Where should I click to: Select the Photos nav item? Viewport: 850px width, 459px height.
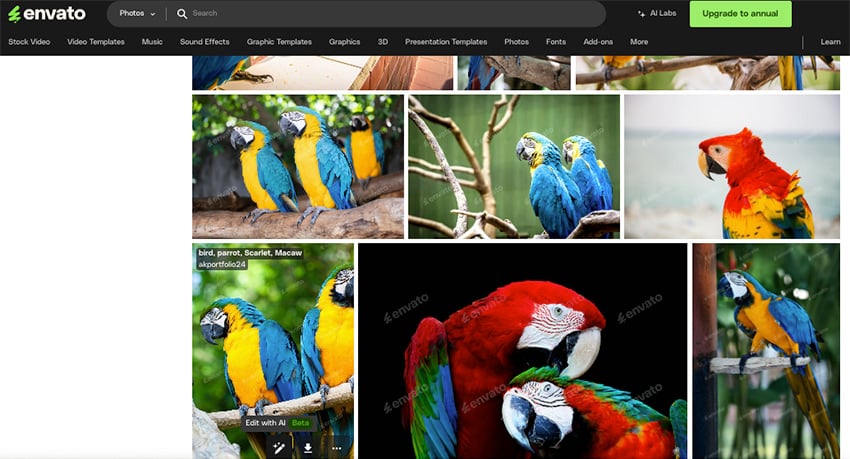(x=516, y=42)
